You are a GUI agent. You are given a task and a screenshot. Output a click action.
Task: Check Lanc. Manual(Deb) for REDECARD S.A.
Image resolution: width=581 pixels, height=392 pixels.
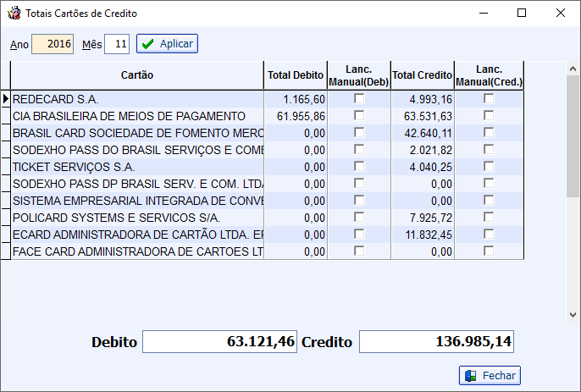359,98
